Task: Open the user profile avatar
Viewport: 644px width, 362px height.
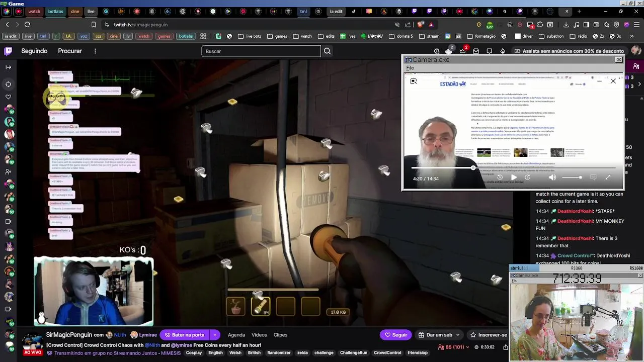Action: pyautogui.click(x=636, y=51)
